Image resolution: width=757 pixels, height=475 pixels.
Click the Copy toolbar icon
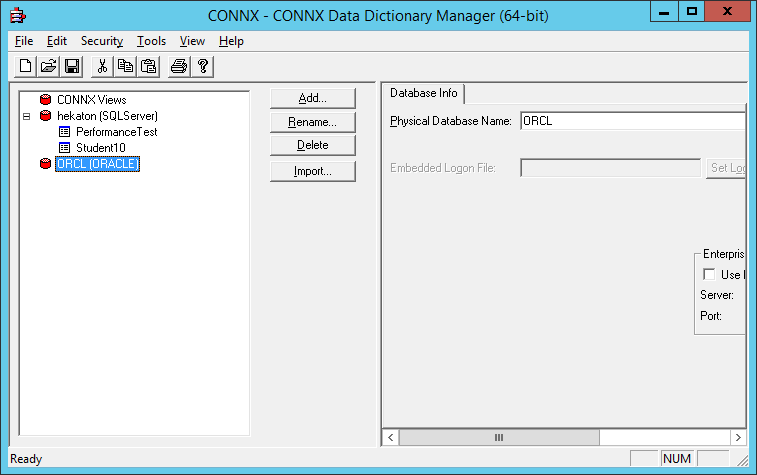point(126,66)
